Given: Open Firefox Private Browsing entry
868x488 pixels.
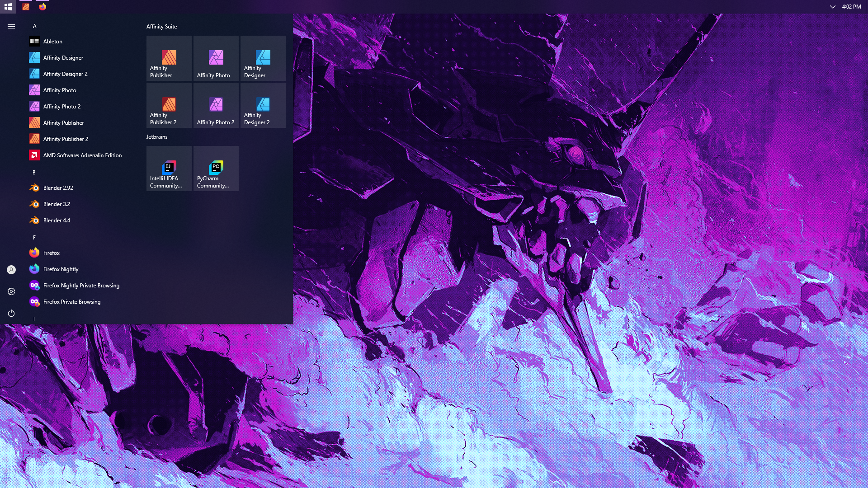Looking at the screenshot, I should click(x=71, y=302).
